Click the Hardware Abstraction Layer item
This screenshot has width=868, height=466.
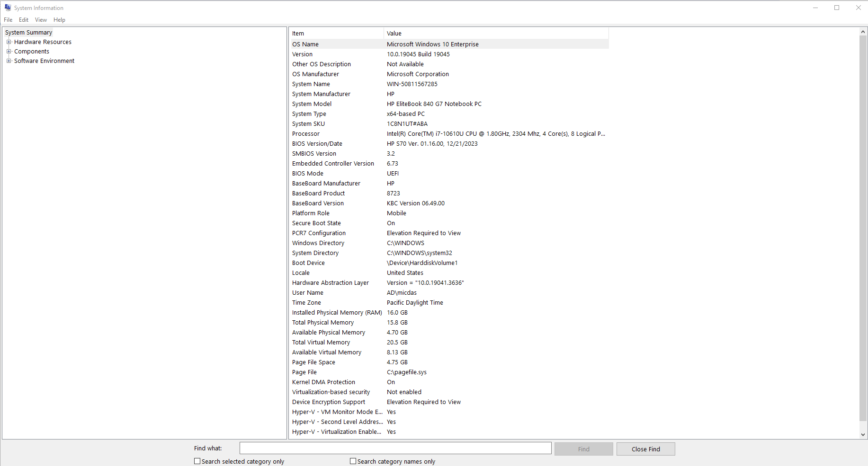click(x=330, y=282)
